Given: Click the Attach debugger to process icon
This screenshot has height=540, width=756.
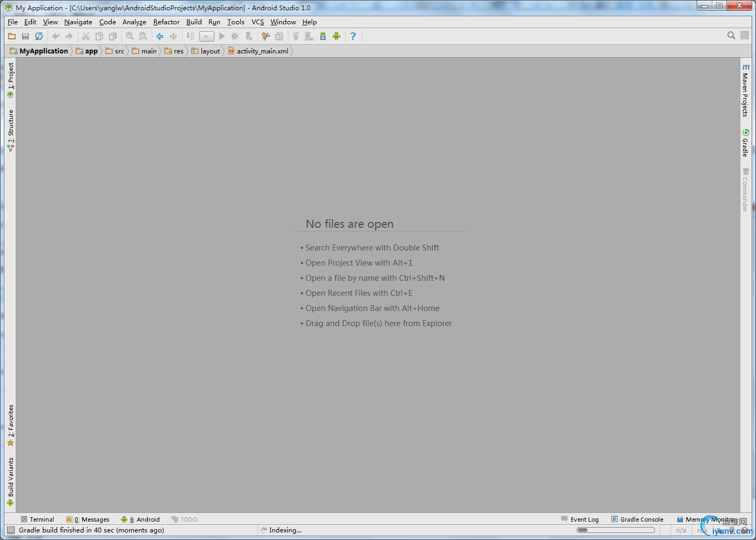Looking at the screenshot, I should coord(249,36).
